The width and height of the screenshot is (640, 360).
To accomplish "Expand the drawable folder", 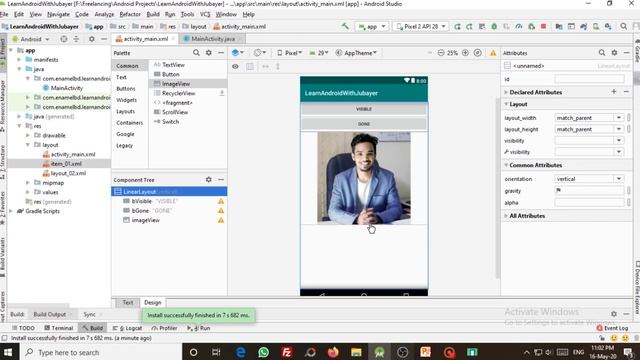I will click(28, 135).
